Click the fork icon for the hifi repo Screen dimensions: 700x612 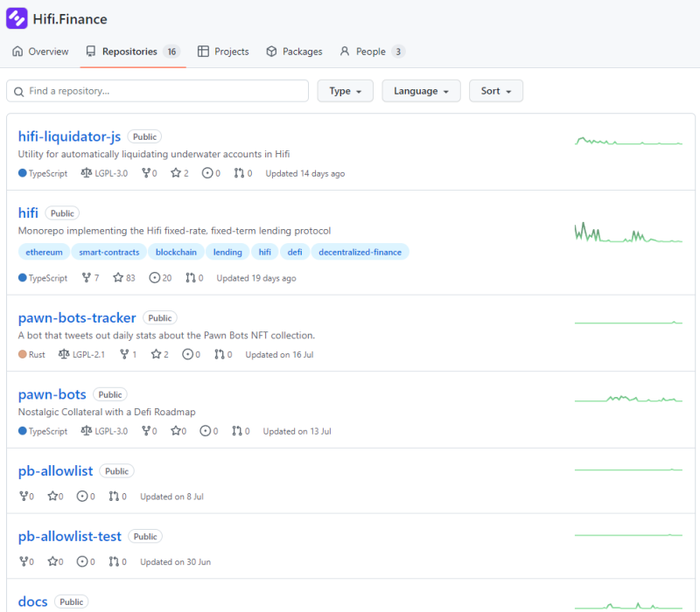(x=87, y=278)
